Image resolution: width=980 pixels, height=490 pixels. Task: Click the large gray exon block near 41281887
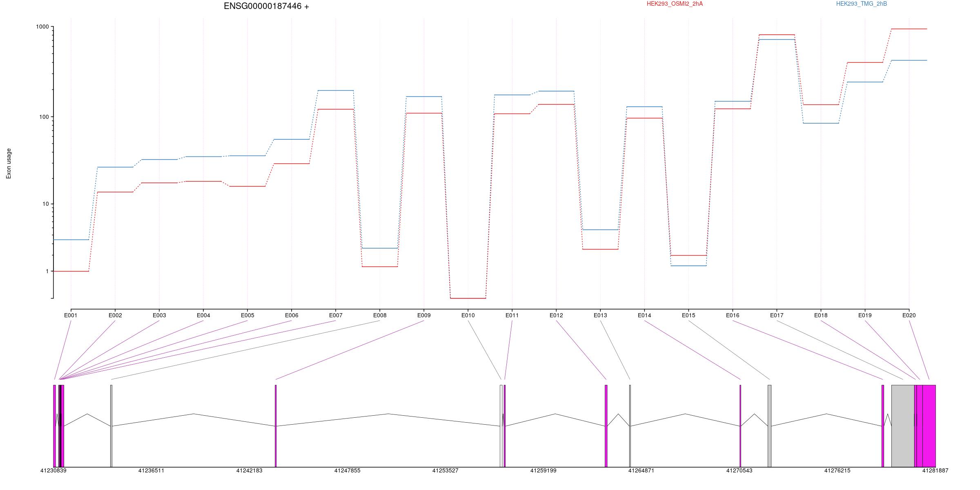(x=902, y=426)
